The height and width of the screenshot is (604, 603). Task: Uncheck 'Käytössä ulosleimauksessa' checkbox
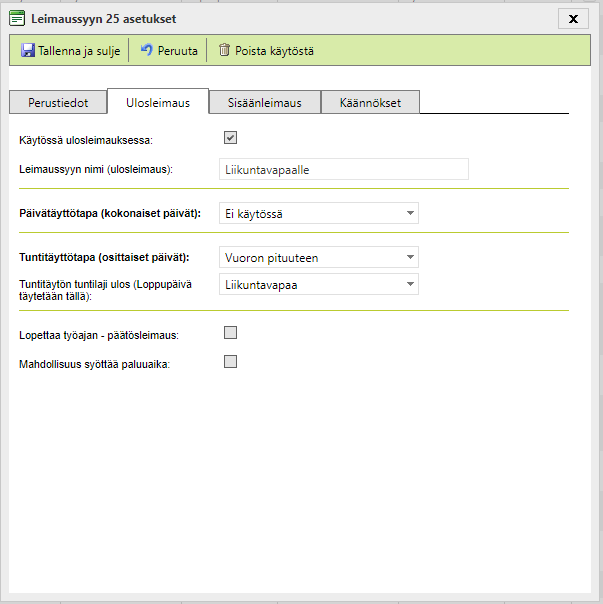[230, 138]
